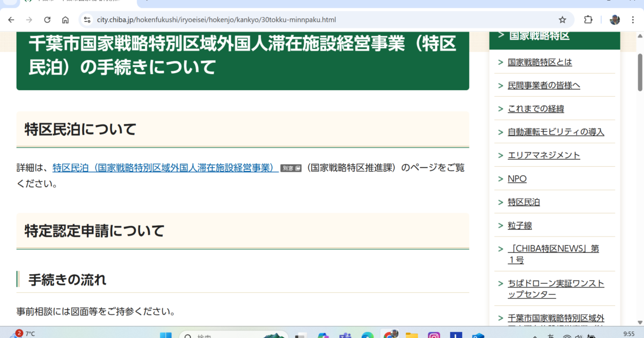Click the browser back arrow

coord(11,20)
